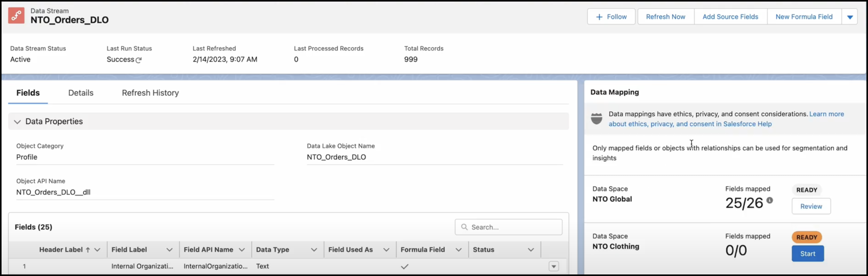Click InternalOrganizatio... API name cell
This screenshot has height=276, width=868.
[216, 266]
